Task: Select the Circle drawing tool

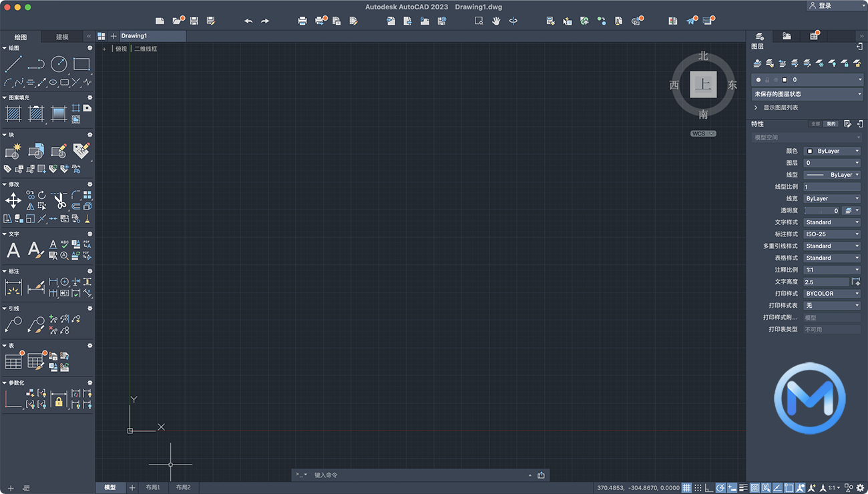Action: coord(59,64)
